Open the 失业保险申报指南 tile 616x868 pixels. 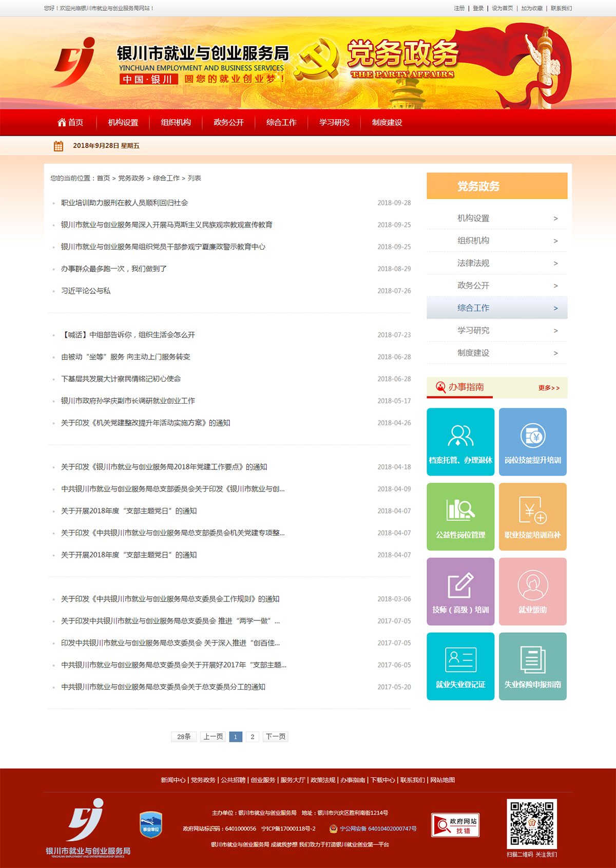533,666
